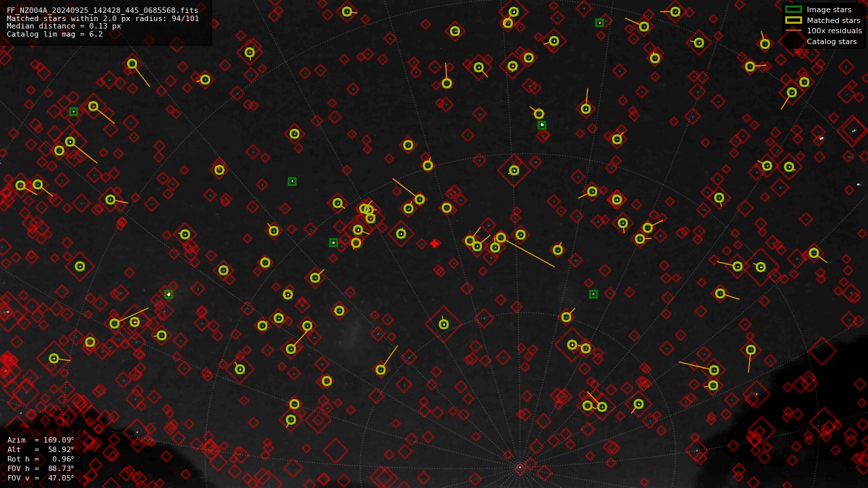The height and width of the screenshot is (488, 868).
Task: Click the 'FOV v = 47.05°' readout
Action: 41,478
